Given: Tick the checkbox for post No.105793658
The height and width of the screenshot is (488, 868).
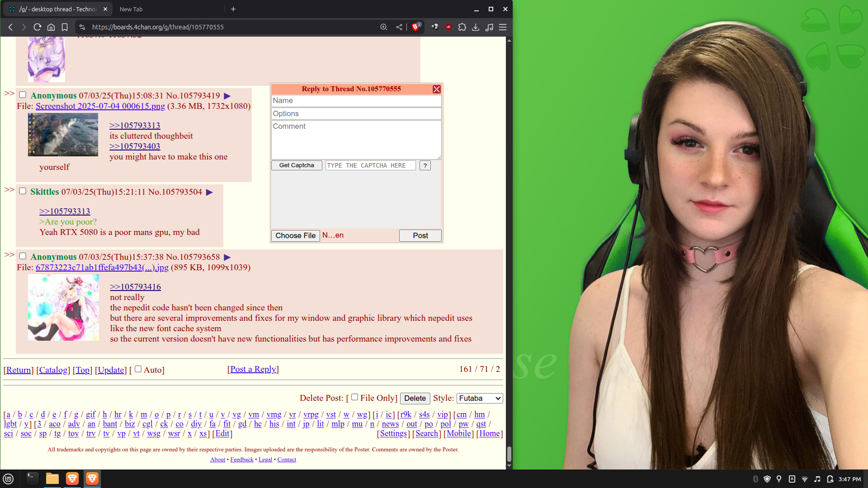Looking at the screenshot, I should coord(23,256).
